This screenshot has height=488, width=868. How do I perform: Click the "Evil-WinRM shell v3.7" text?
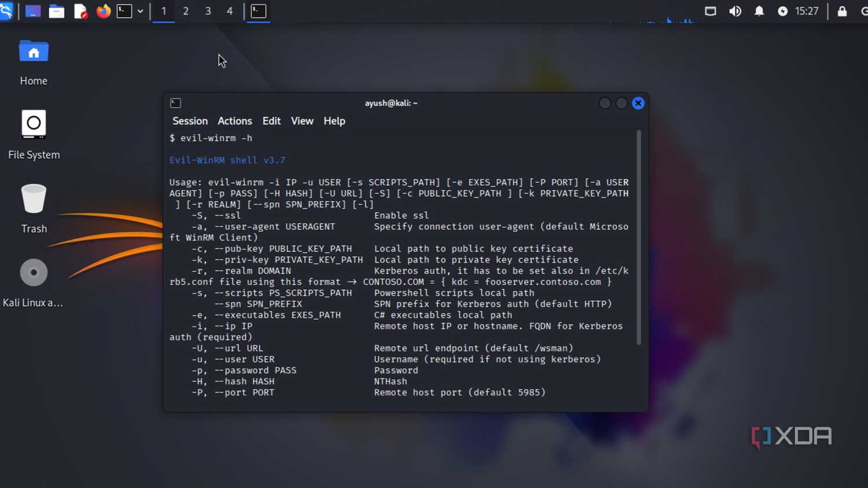[227, 160]
